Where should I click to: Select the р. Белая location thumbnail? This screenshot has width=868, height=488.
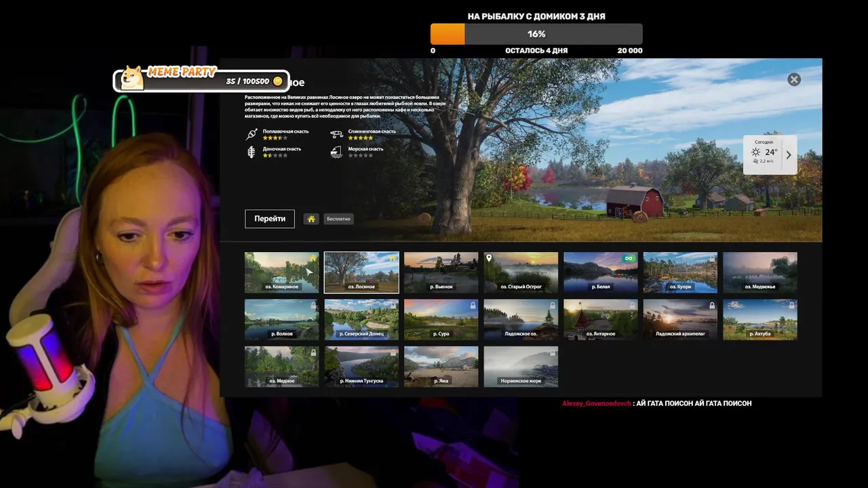601,272
